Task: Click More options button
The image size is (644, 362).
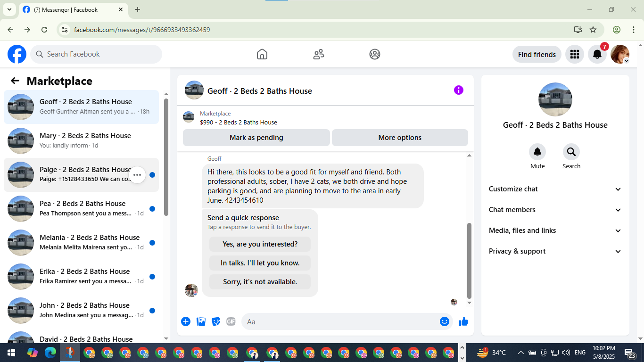Action: tap(400, 138)
